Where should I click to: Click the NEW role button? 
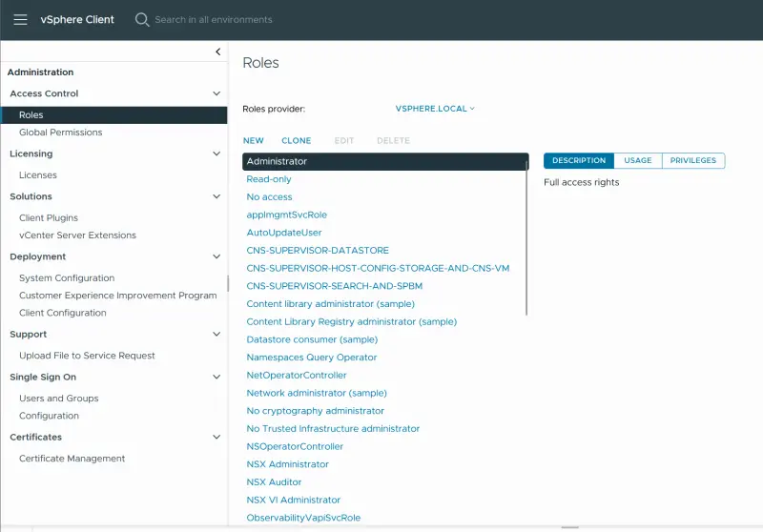[253, 140]
